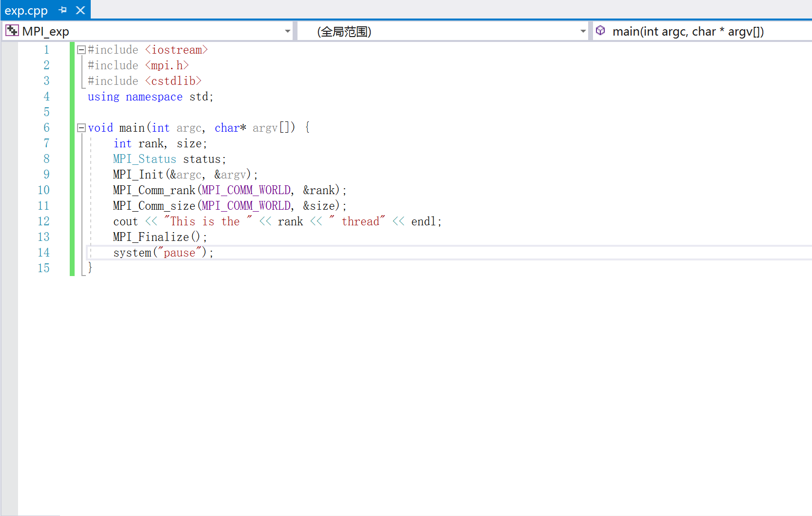Click on '&size' argument on line 11
Viewport: 812px width, 516px height.
point(319,206)
